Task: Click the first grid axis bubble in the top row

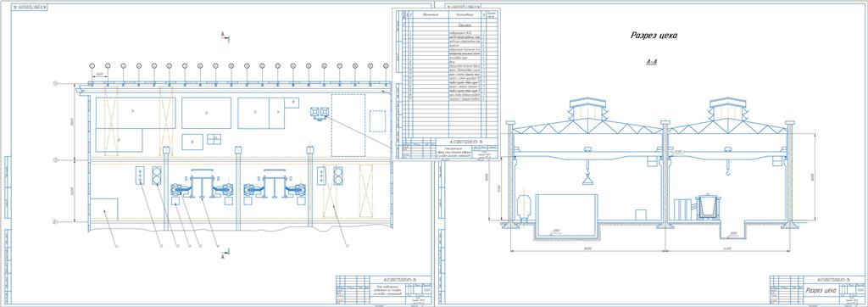Action: (92, 65)
